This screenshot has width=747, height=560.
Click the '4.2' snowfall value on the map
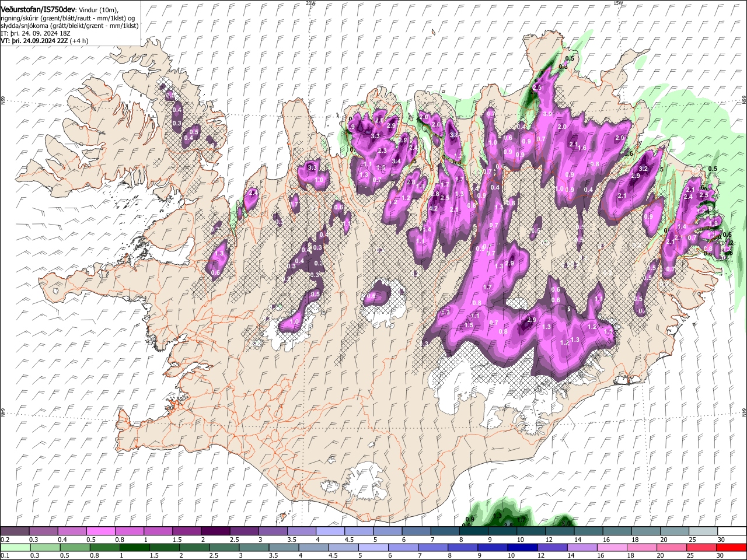(x=433, y=208)
